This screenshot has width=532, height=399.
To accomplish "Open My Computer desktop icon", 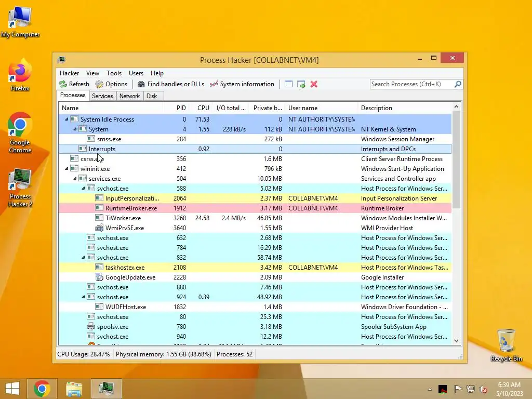I will coord(20,22).
